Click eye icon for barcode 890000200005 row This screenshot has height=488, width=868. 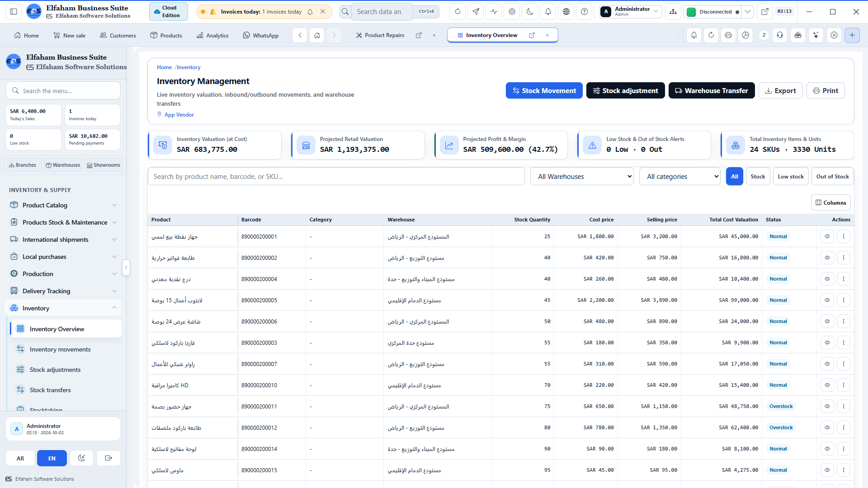coord(827,300)
